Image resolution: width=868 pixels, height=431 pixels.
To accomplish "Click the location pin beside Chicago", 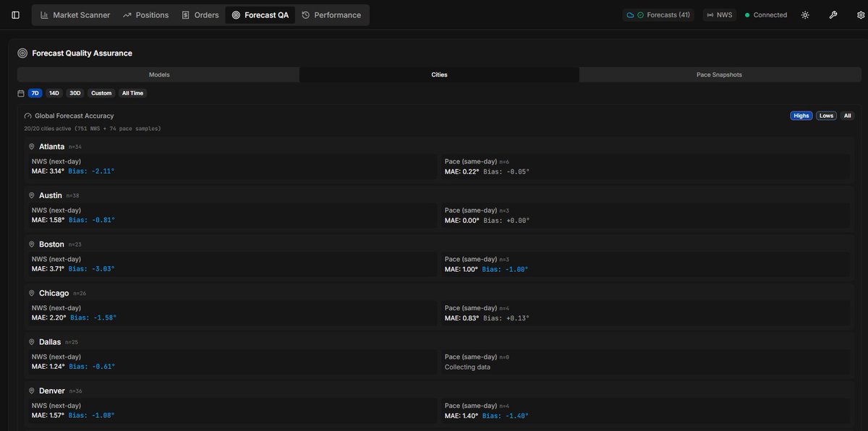I will click(32, 294).
